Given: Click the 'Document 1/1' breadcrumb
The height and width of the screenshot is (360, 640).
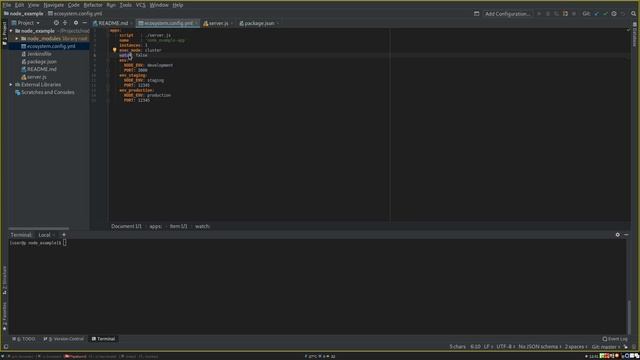Looking at the screenshot, I should point(127,226).
